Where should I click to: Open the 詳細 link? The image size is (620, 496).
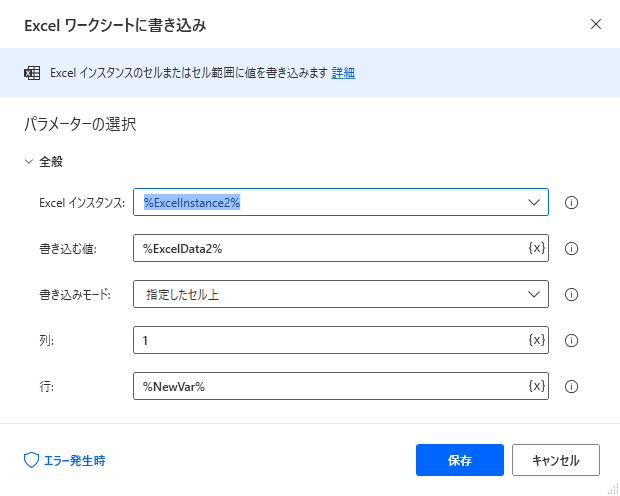343,73
